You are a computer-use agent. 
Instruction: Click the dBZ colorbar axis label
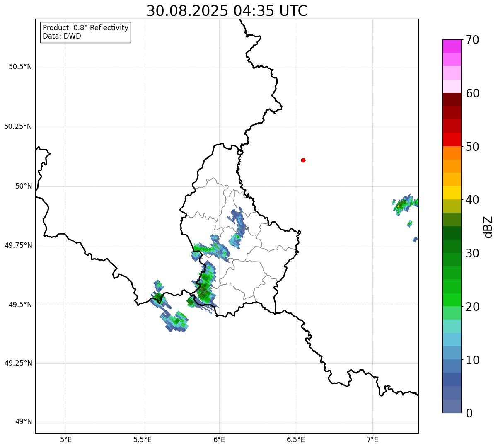click(x=488, y=226)
